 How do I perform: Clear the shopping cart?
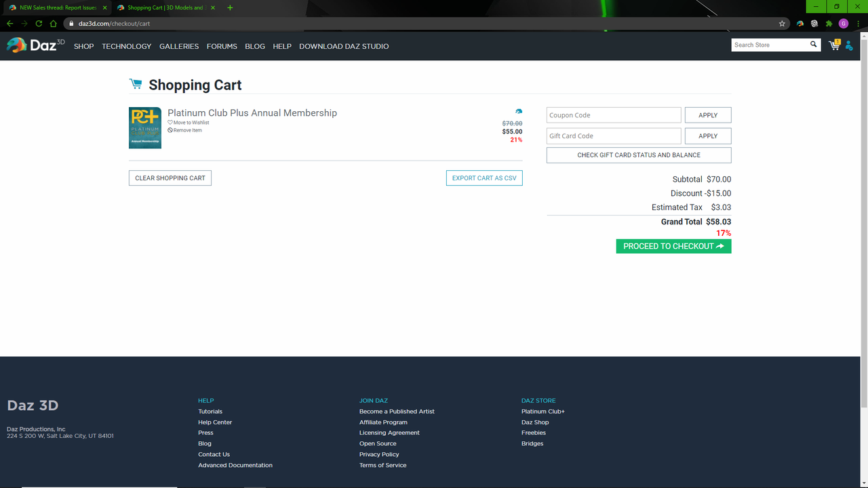pos(170,178)
